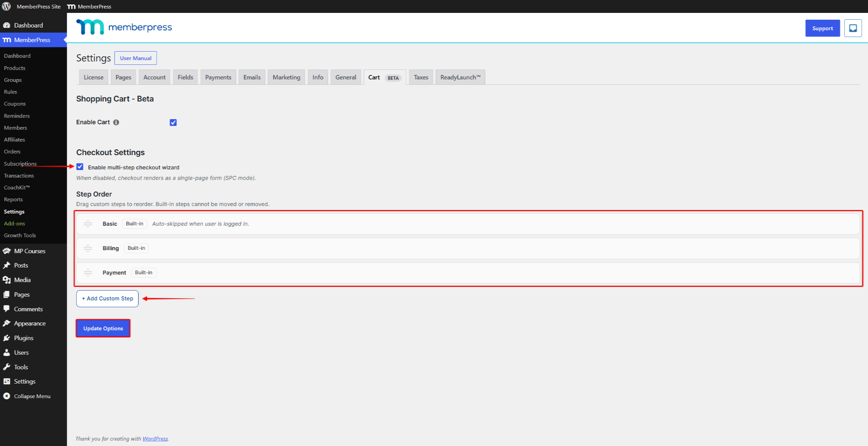
Task: Open Reports in MemberPress submenu
Action: pos(13,199)
